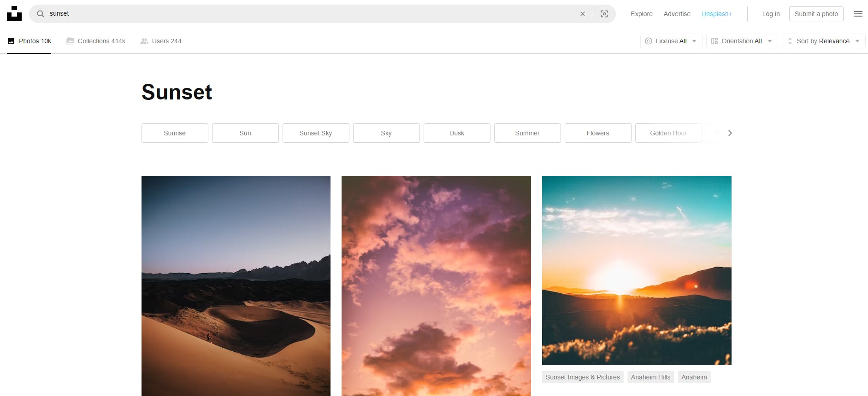Open the desert dunes photo
Screen dimensions: 868x396
(236, 286)
